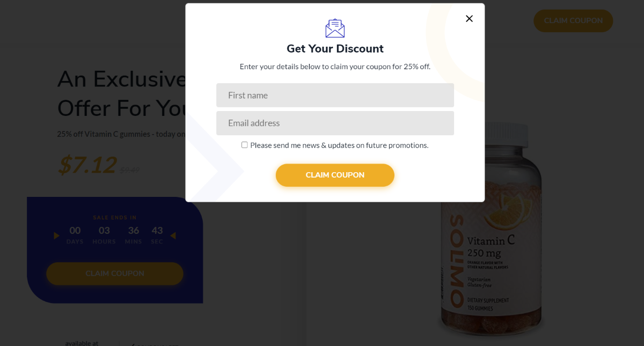The image size is (644, 346).
Task: Enable the news and updates checkbox
Action: (244, 144)
